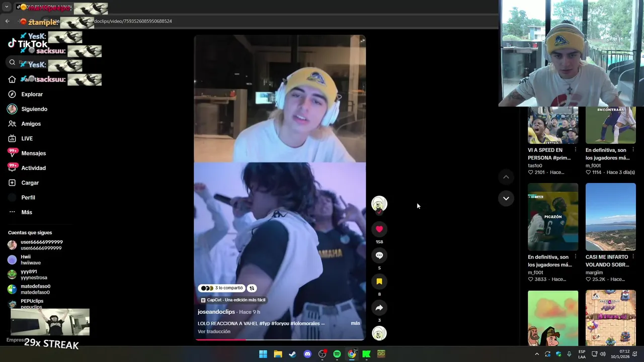Open Windows Start menu

click(x=263, y=354)
